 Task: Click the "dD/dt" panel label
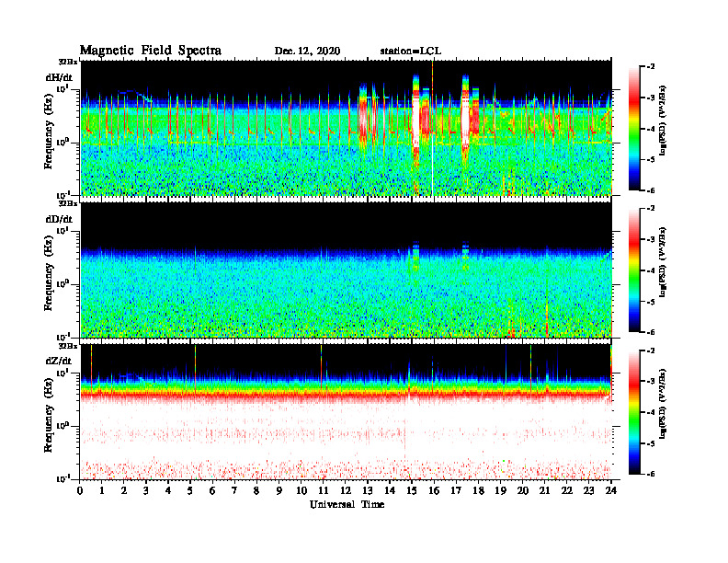59,219
